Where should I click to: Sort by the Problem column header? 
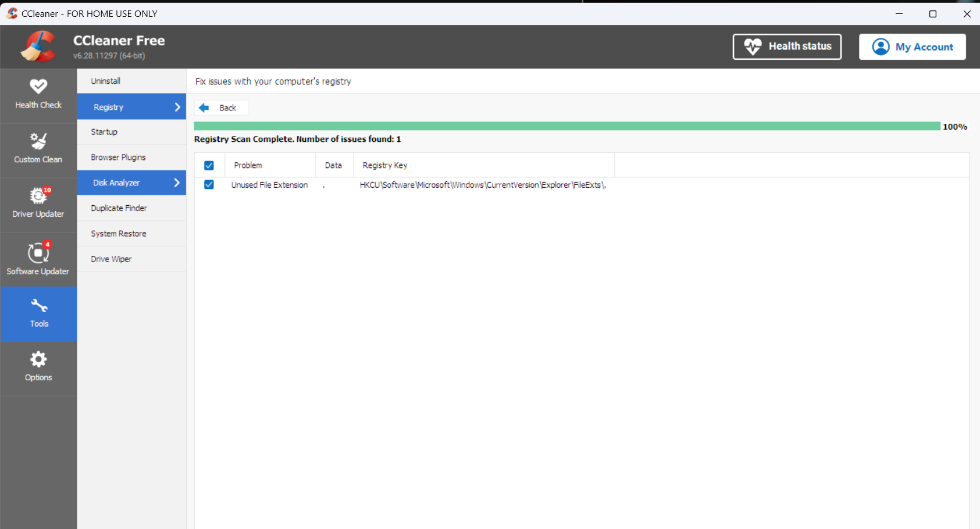(270, 166)
